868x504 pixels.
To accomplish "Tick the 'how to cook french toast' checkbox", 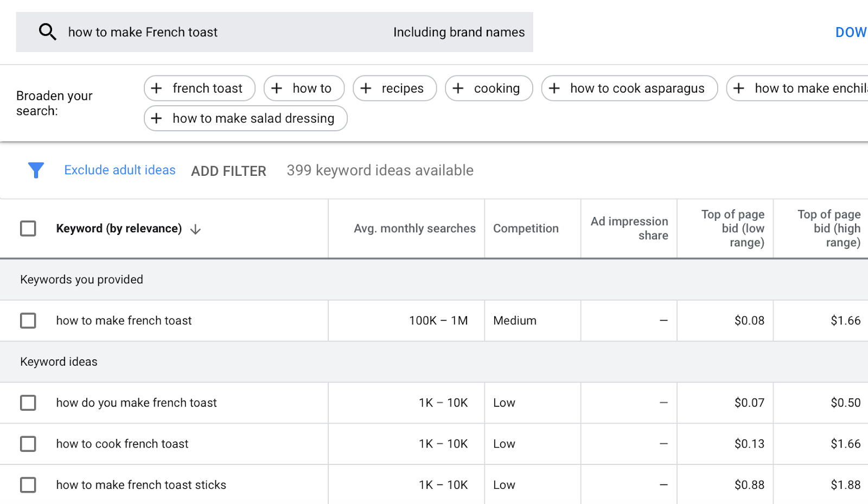I will coord(28,444).
